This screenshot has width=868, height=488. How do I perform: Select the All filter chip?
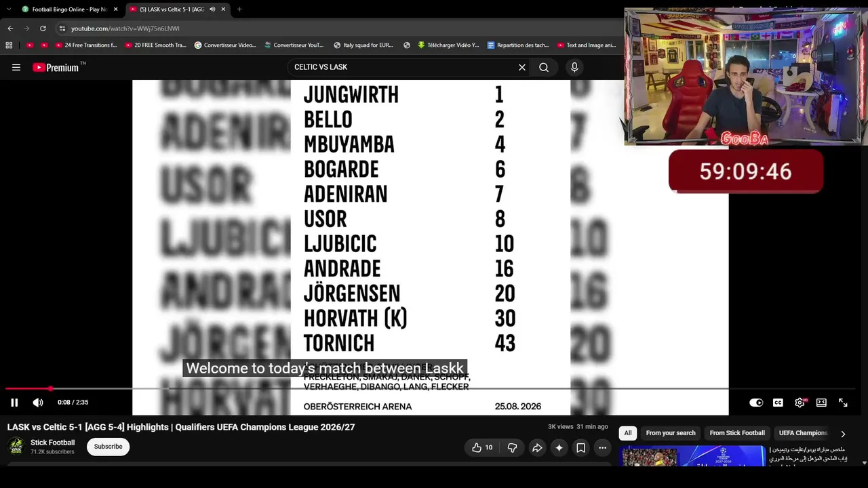(628, 433)
